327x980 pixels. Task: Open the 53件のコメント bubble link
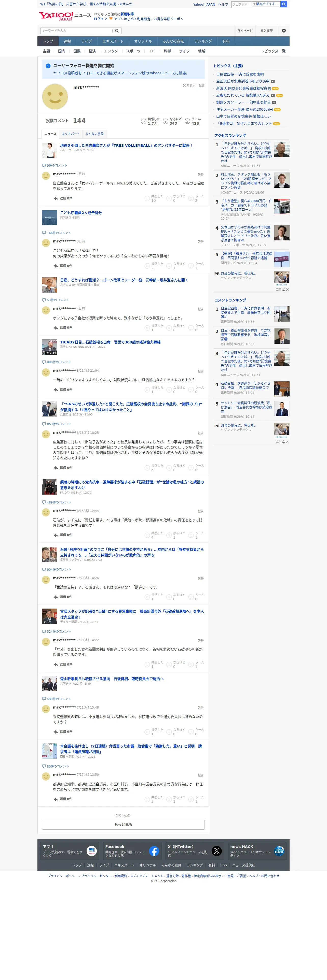pos(56,300)
